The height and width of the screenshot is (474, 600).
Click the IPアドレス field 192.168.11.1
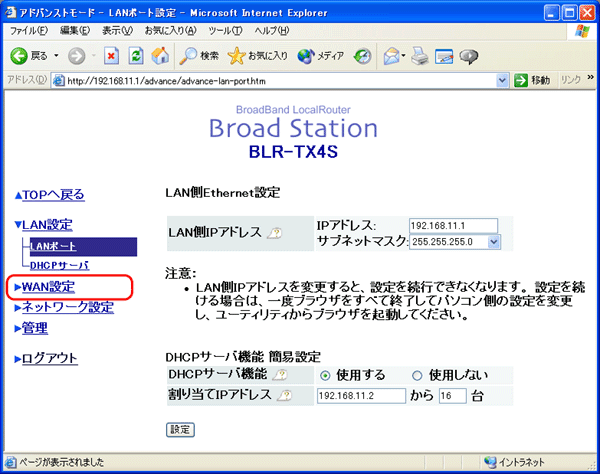[453, 226]
